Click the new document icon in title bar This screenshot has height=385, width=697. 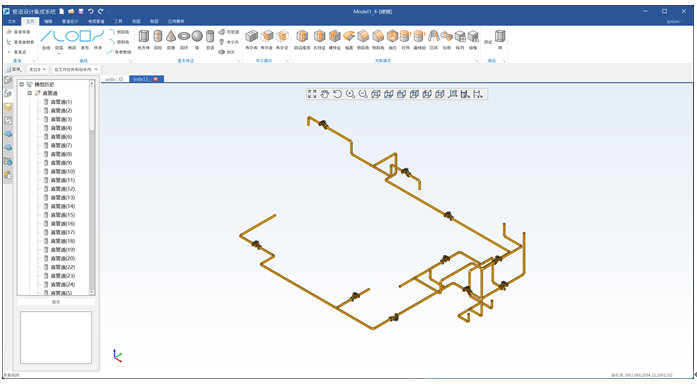coord(62,11)
